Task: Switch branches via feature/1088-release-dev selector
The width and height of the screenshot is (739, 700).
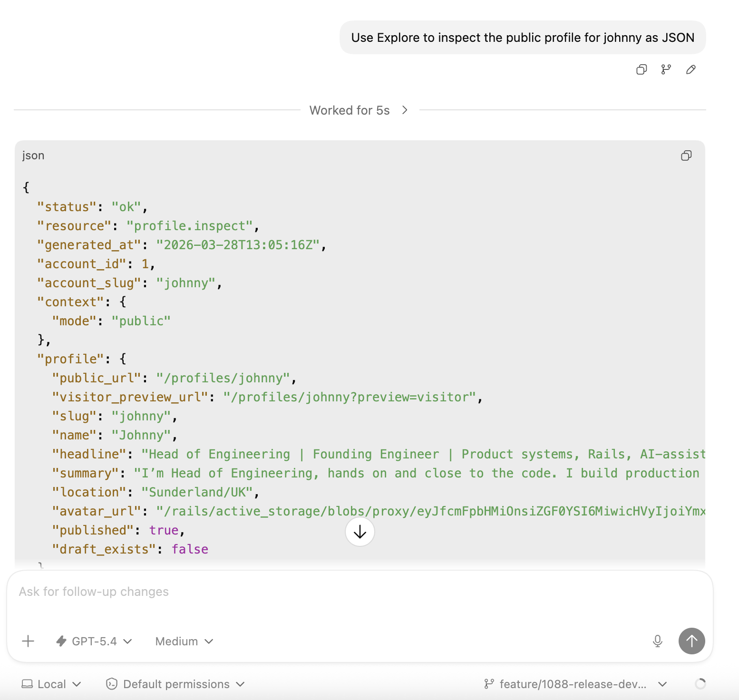Action: tap(573, 684)
